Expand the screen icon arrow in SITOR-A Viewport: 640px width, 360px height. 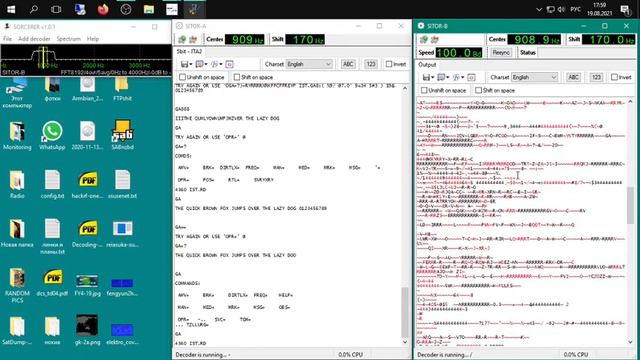pos(206,64)
